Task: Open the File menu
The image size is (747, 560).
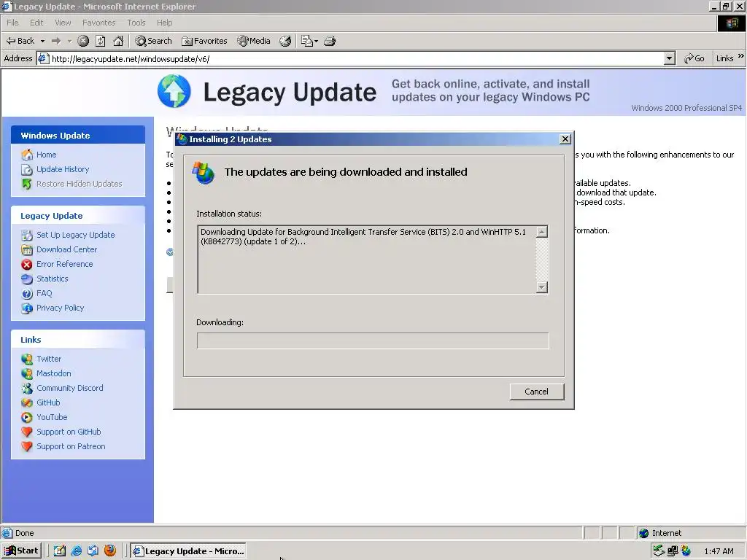Action: [12, 23]
